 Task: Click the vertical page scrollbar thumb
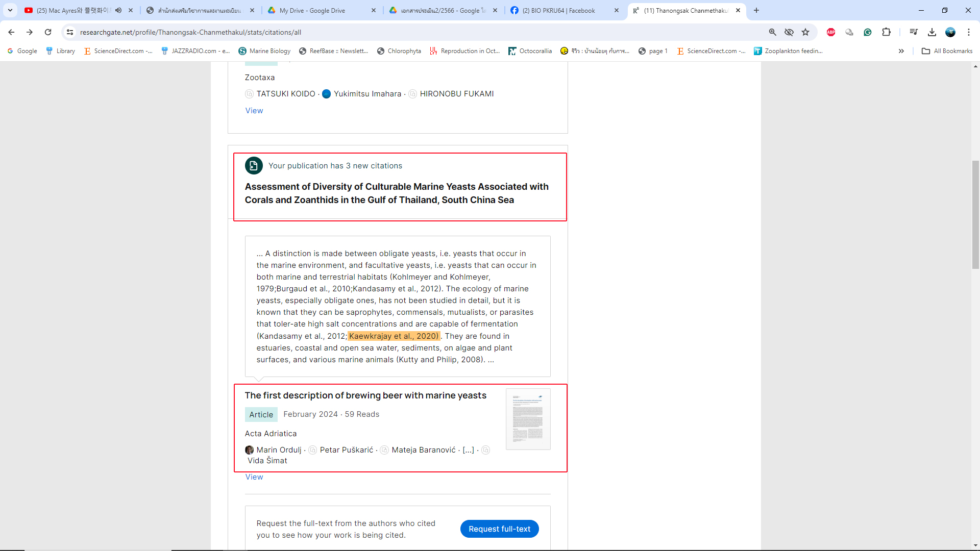[x=975, y=214]
